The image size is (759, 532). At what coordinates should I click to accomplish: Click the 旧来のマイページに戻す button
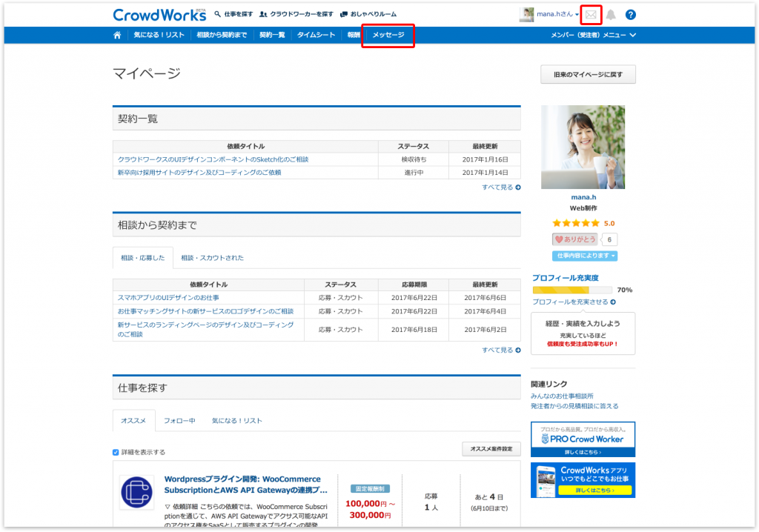[588, 74]
